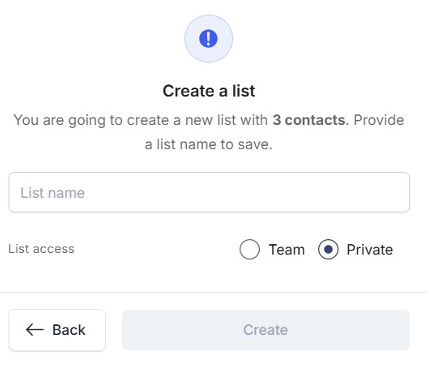Click the blue exclamation mark icon

click(x=208, y=39)
